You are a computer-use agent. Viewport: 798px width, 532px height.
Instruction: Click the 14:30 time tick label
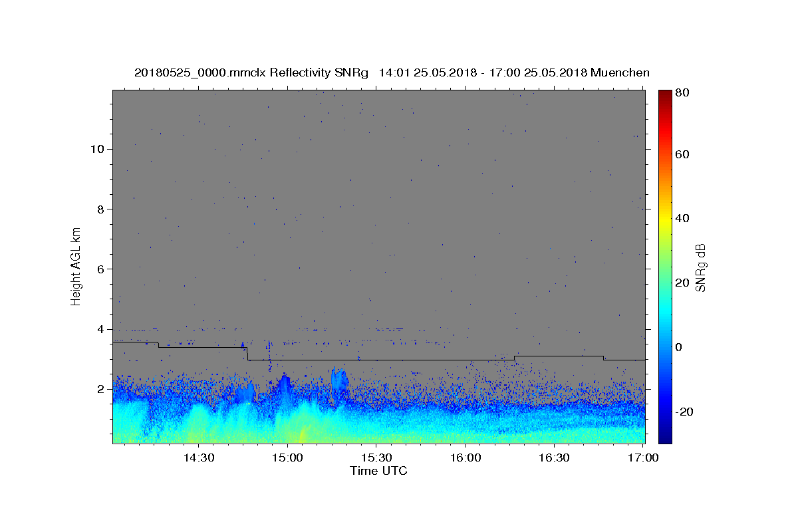pyautogui.click(x=198, y=458)
